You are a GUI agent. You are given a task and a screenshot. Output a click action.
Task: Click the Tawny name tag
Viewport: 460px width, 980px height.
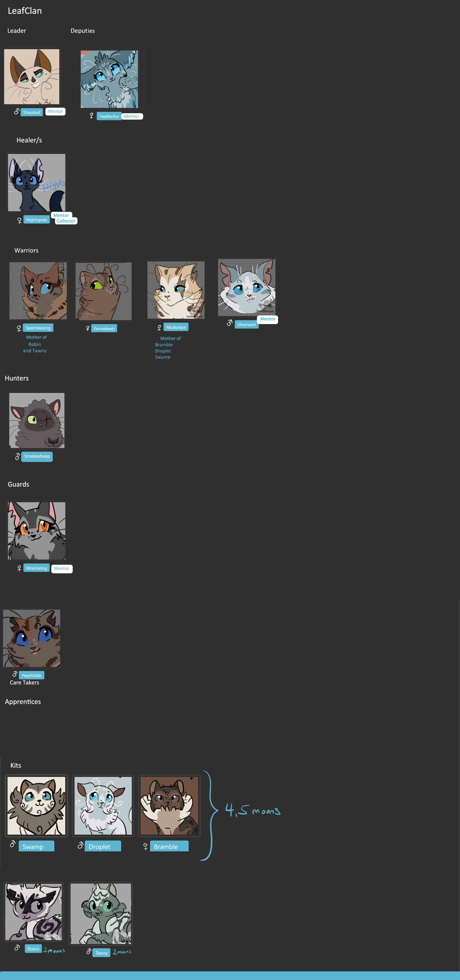[x=101, y=953]
